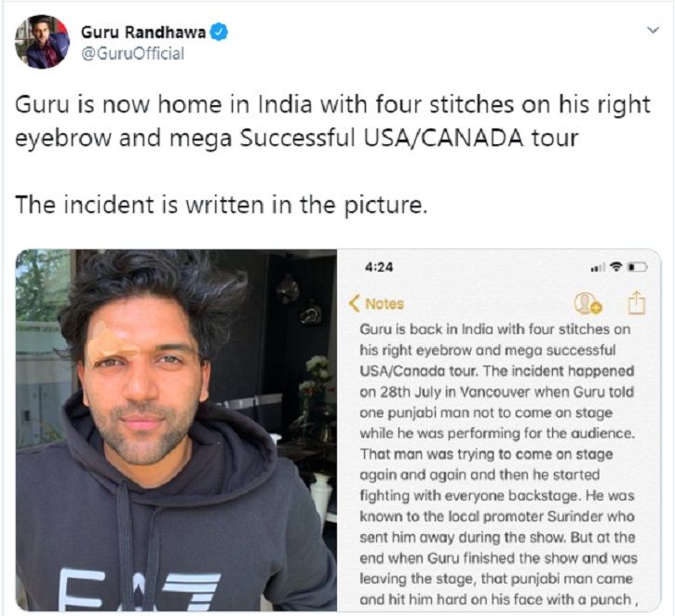
Task: Click the note text mentioning Vancouver
Action: (497, 392)
